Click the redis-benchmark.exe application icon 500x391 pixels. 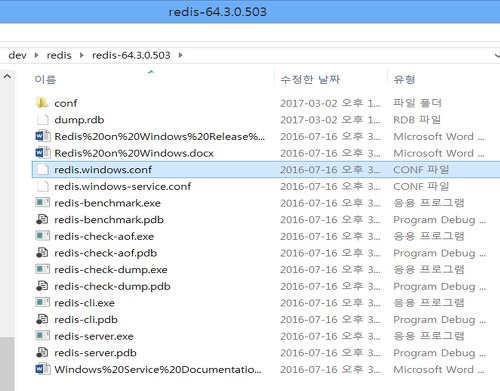tap(42, 202)
